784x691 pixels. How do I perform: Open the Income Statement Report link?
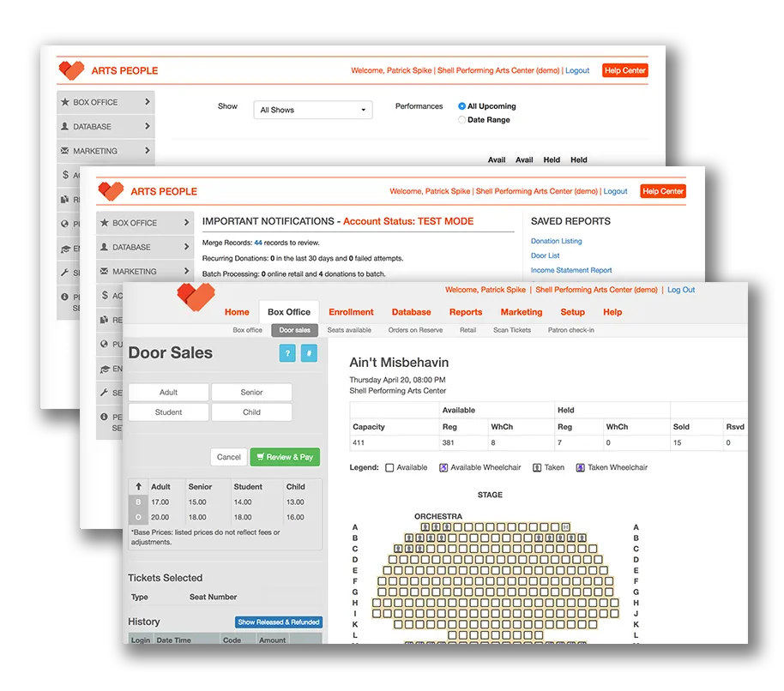click(571, 270)
